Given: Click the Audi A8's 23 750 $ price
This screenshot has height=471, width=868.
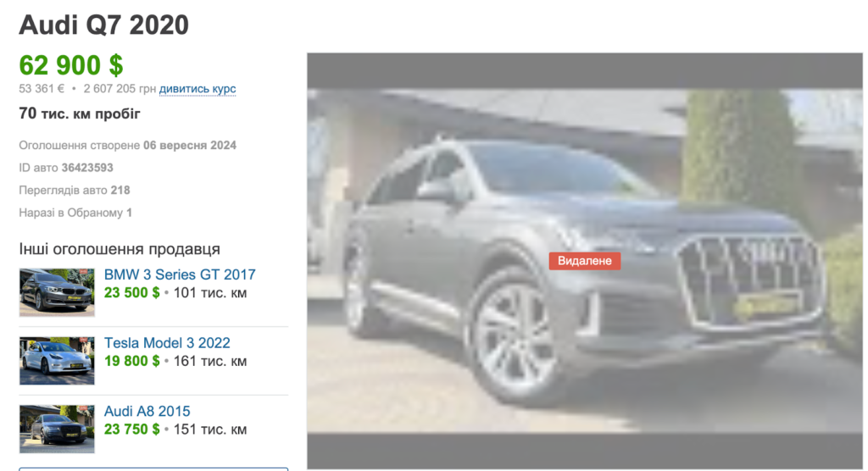Looking at the screenshot, I should coord(131,429).
